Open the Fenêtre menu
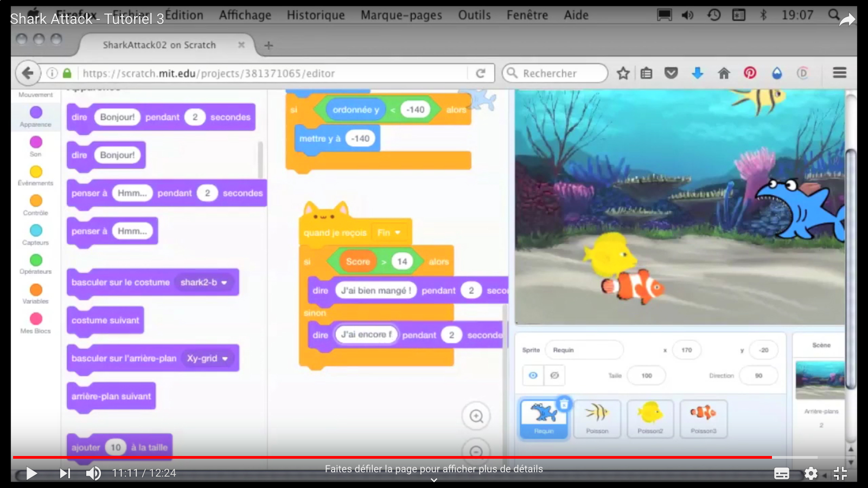 tap(527, 15)
